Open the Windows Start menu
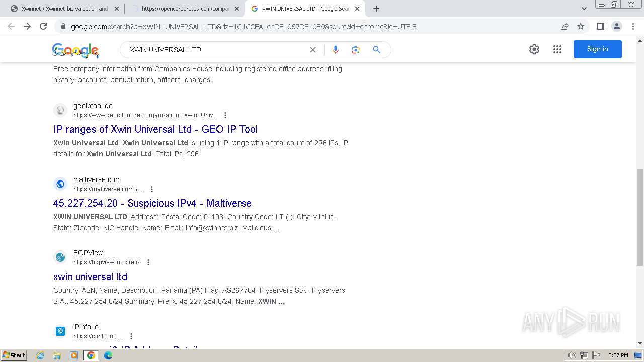 click(14, 355)
